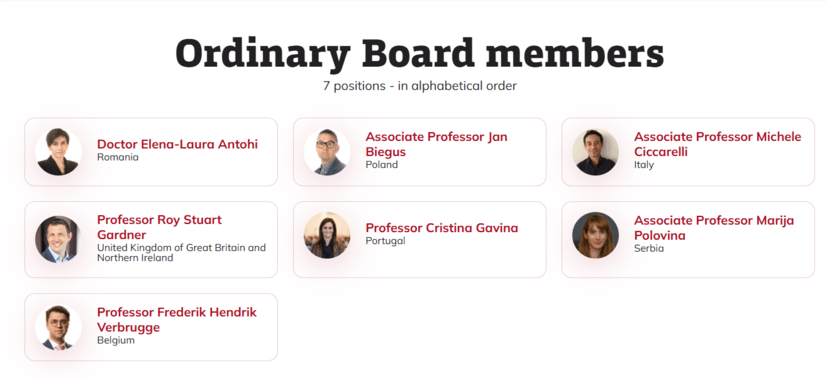Select Jan Biegus's portrait photo
Screen dimensions: 827x380
[x=327, y=152]
